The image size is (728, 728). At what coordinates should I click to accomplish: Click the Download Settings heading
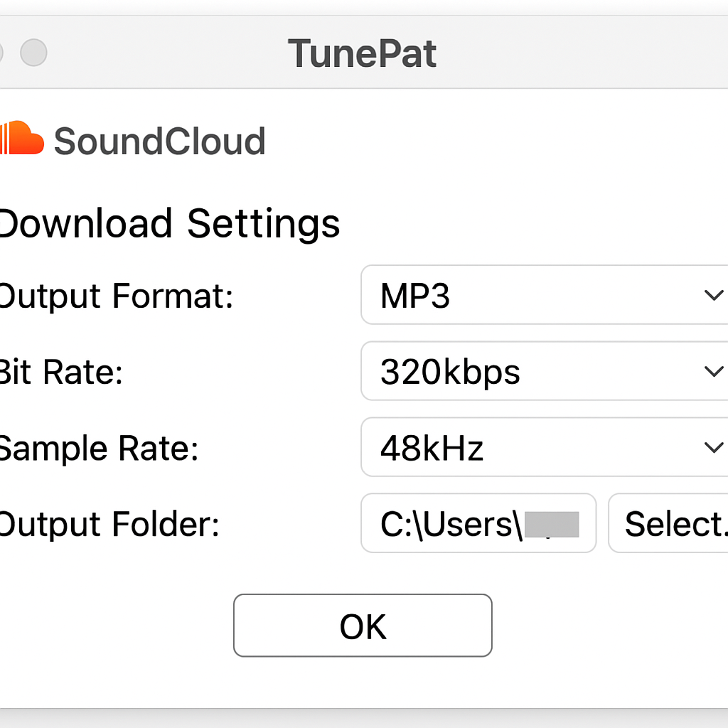coord(169,224)
